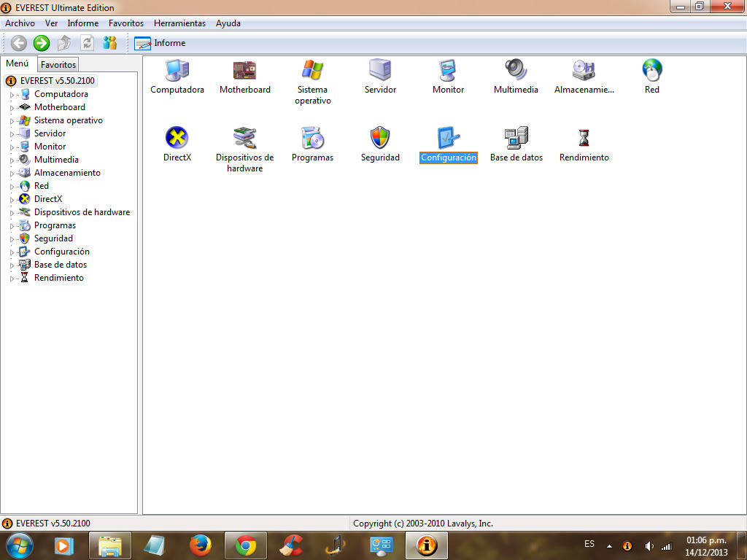The image size is (747, 560).
Task: Open the Base de datos icon
Action: pos(516,138)
